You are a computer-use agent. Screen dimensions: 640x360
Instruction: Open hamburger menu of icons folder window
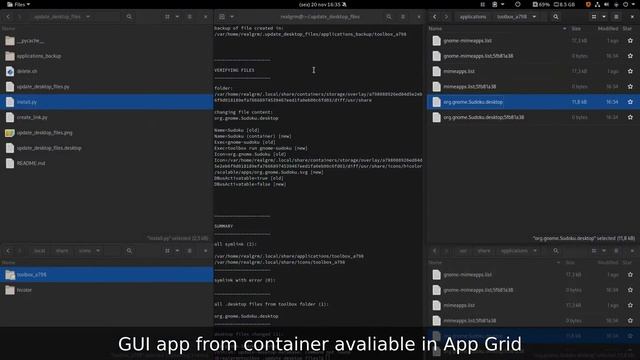190,251
